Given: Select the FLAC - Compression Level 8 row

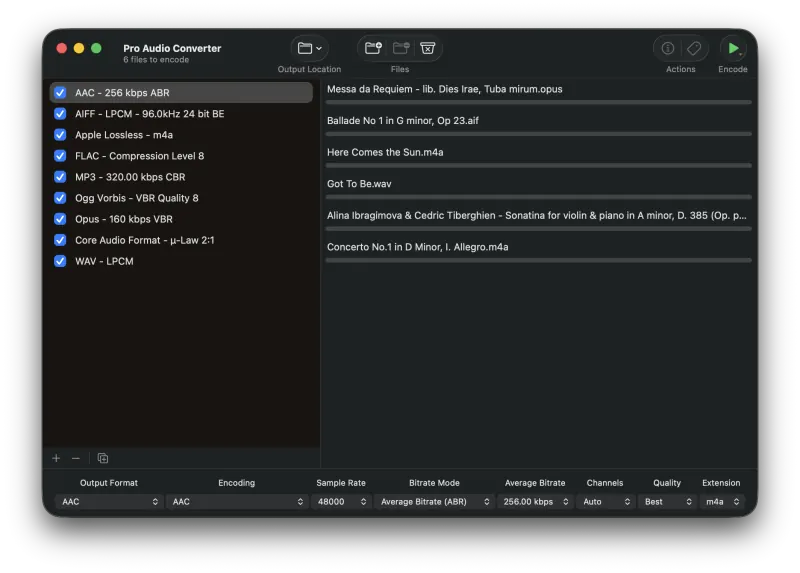Looking at the screenshot, I should [x=181, y=156].
